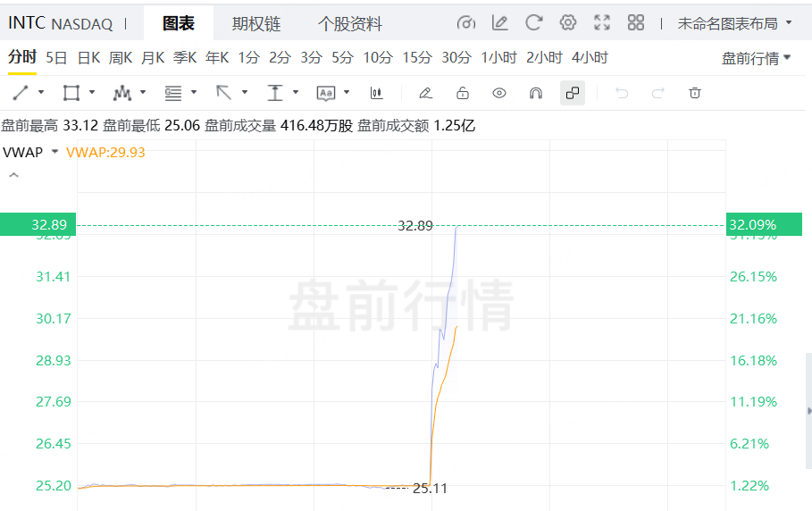Toggle the drawing lock icon

click(463, 93)
